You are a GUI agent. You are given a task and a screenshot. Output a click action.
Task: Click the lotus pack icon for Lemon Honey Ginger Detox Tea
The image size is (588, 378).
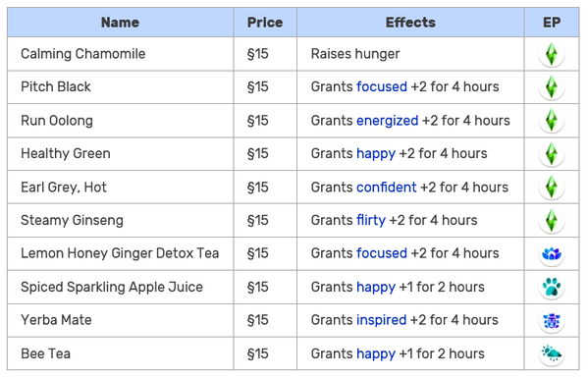(552, 254)
